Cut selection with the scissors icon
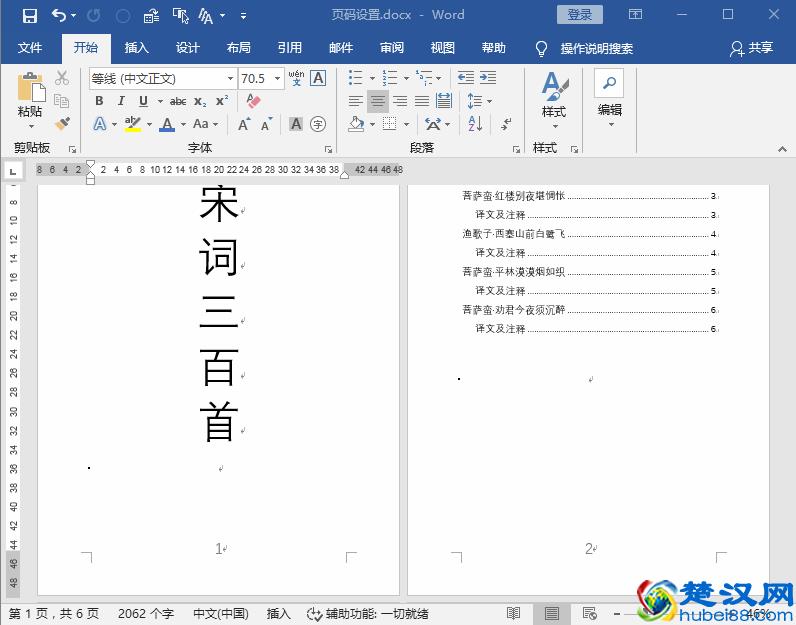796x625 pixels. (x=62, y=78)
